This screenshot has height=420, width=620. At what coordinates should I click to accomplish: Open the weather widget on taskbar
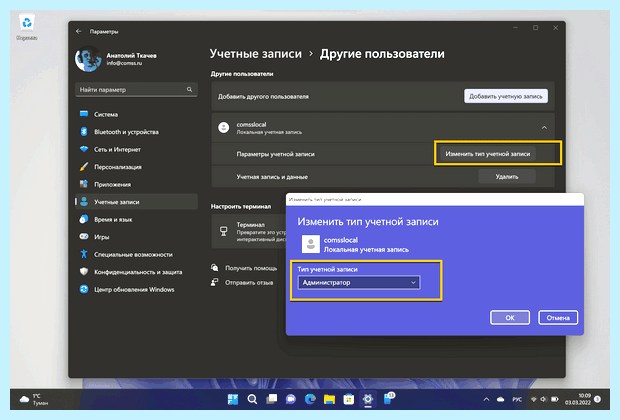34,399
